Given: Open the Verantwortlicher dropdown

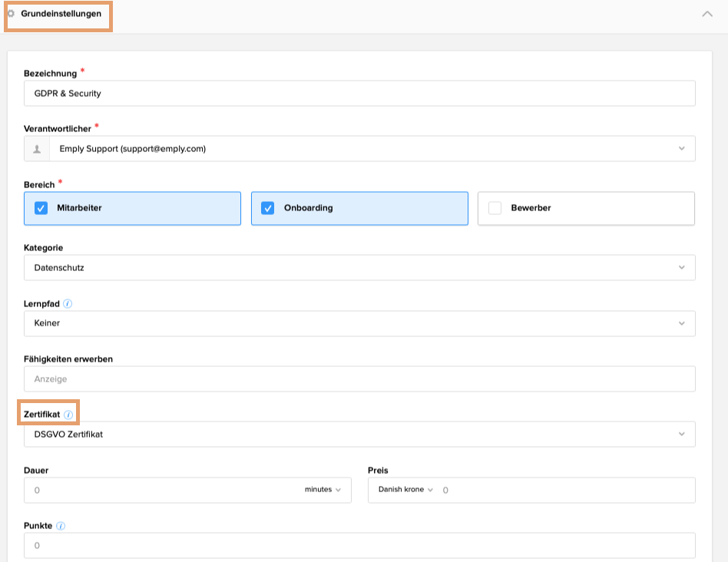Looking at the screenshot, I should [683, 148].
